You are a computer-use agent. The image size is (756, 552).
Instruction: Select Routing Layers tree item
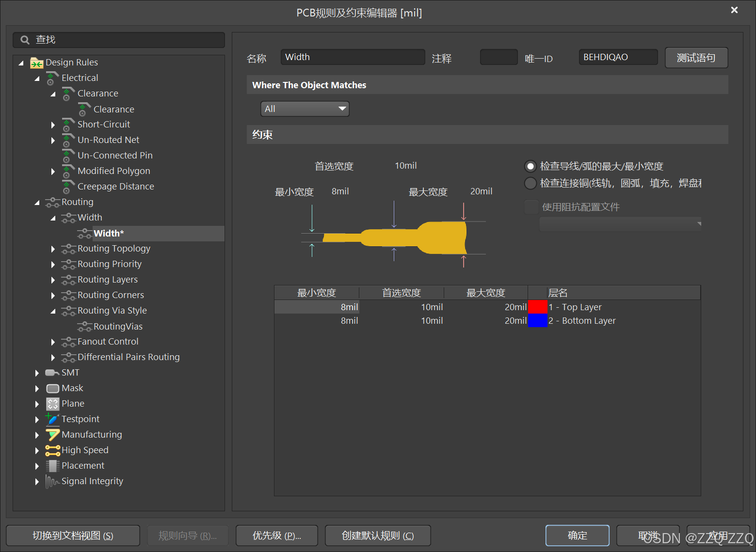coord(108,280)
